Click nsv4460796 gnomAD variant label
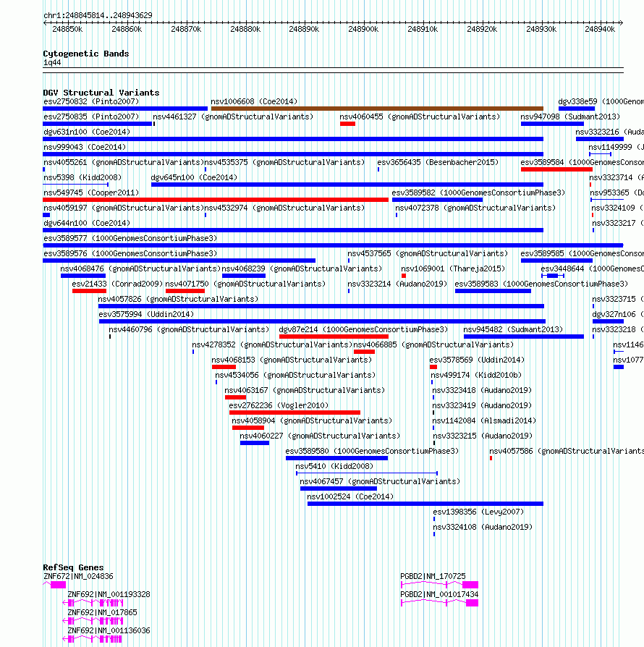 pos(189,330)
